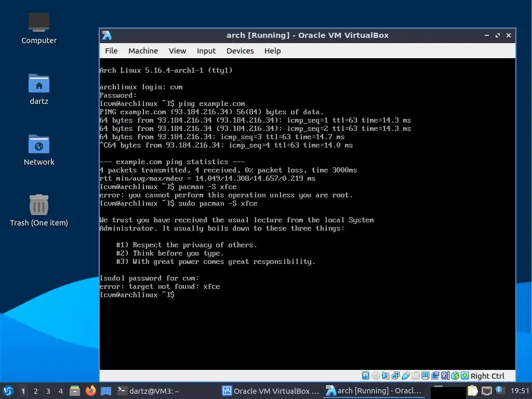Select the Computer desktop icon
532x399 pixels.
pos(39,29)
